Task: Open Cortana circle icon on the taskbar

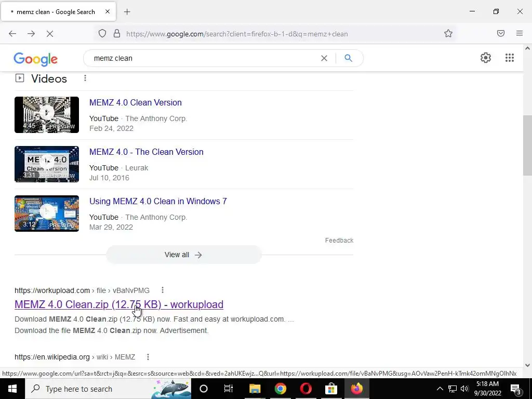Action: click(x=204, y=389)
